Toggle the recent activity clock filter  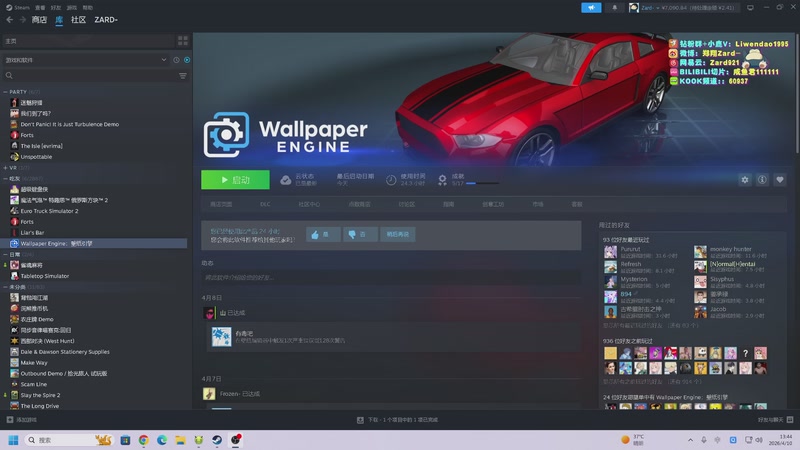[x=176, y=60]
